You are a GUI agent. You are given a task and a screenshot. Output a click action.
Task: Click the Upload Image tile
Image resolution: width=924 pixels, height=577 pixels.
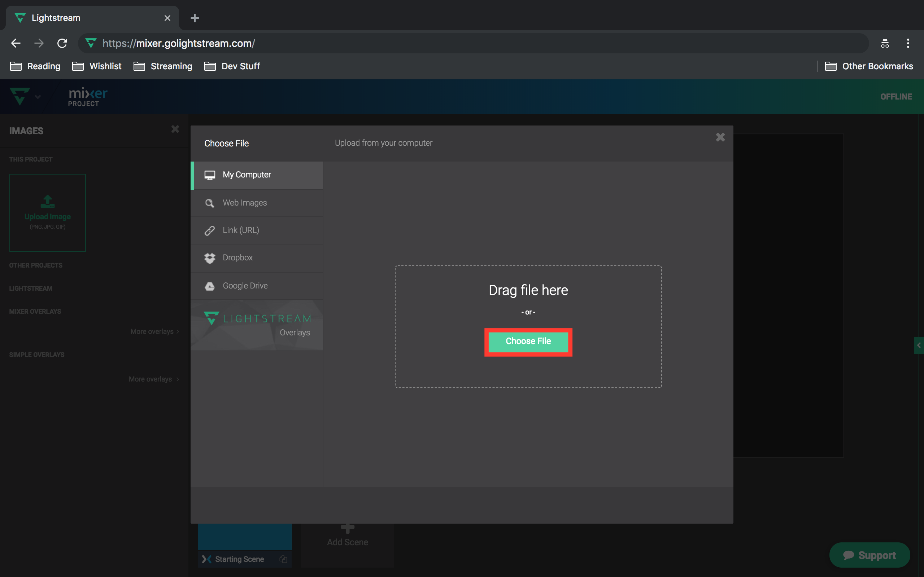[x=47, y=212]
